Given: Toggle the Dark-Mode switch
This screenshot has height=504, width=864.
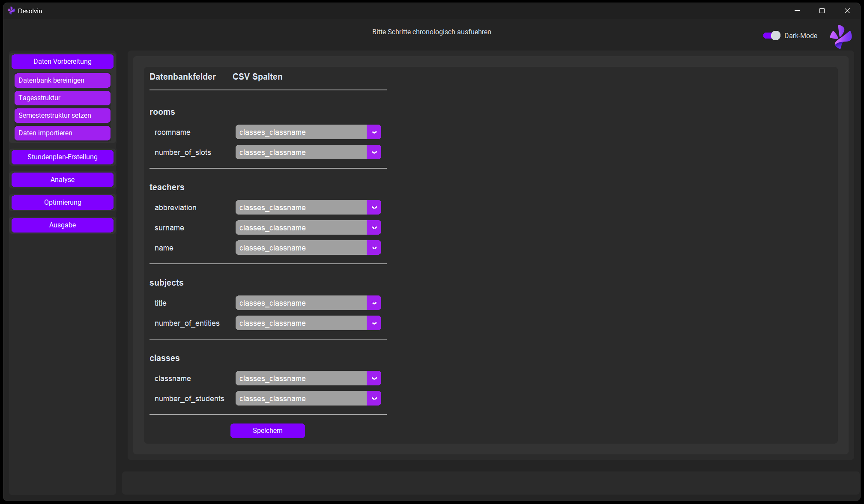Looking at the screenshot, I should (771, 36).
